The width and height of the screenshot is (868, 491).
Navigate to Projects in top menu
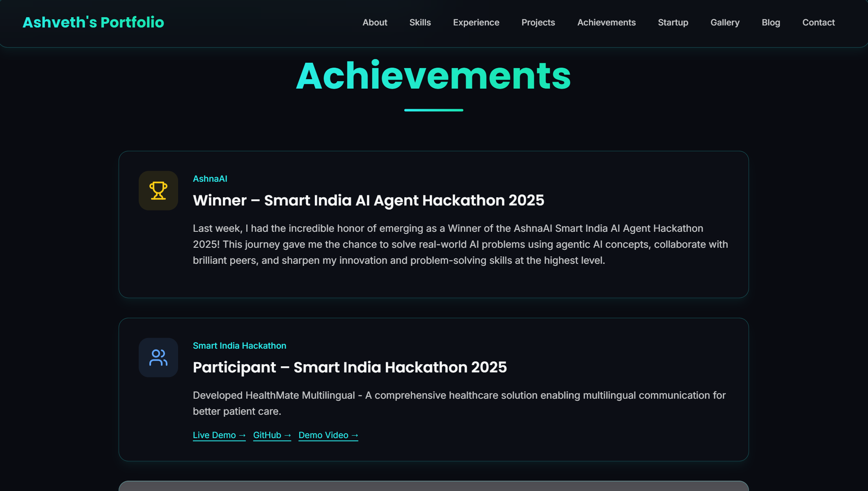click(538, 23)
